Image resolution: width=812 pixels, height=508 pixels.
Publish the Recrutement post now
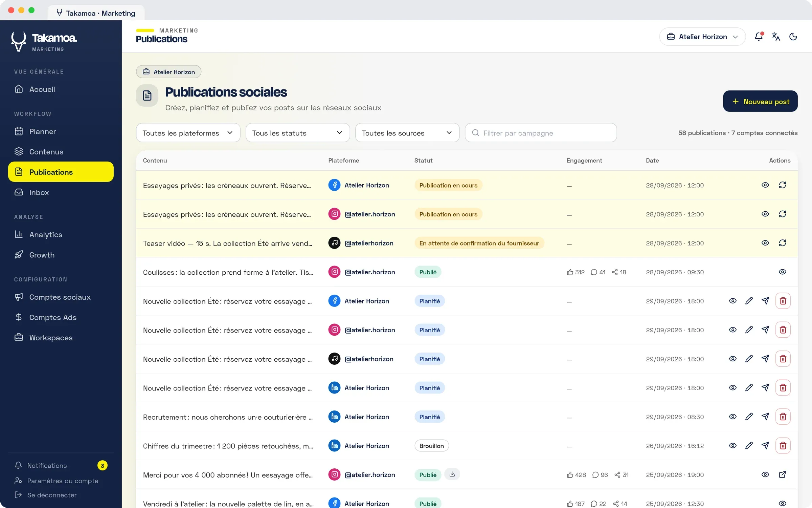pyautogui.click(x=765, y=417)
